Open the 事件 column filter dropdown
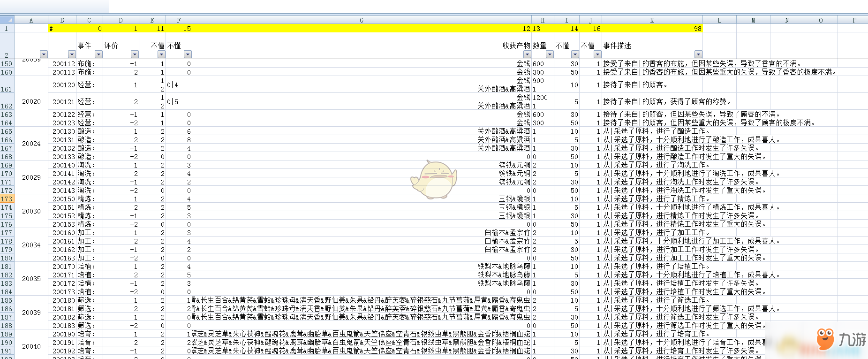This screenshot has width=868, height=359. 98,54
